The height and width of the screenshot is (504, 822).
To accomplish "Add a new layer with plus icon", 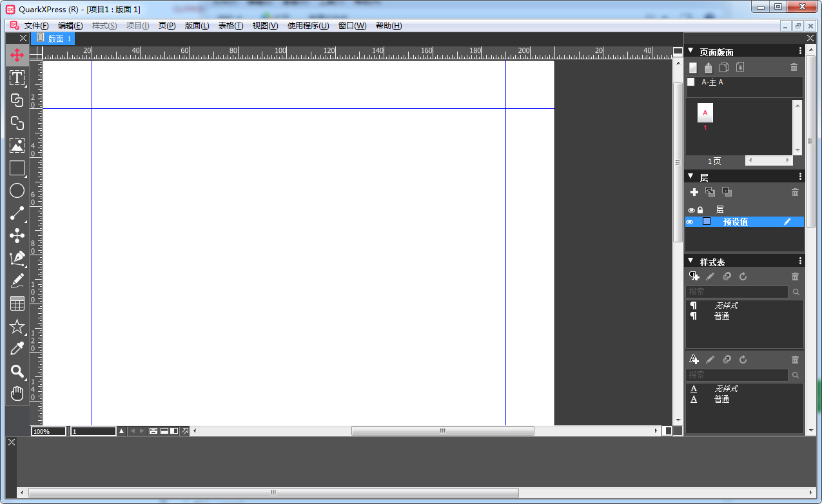I will pyautogui.click(x=694, y=192).
